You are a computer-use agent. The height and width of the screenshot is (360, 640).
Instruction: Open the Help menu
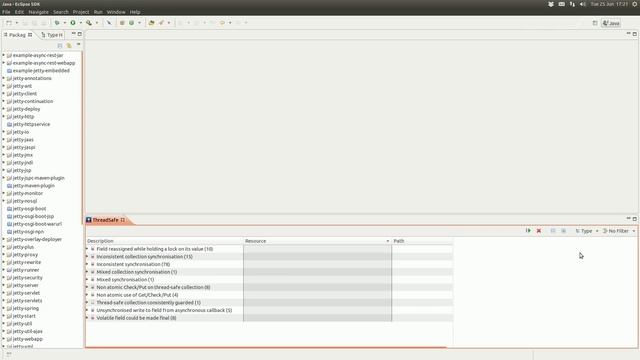[x=135, y=12]
